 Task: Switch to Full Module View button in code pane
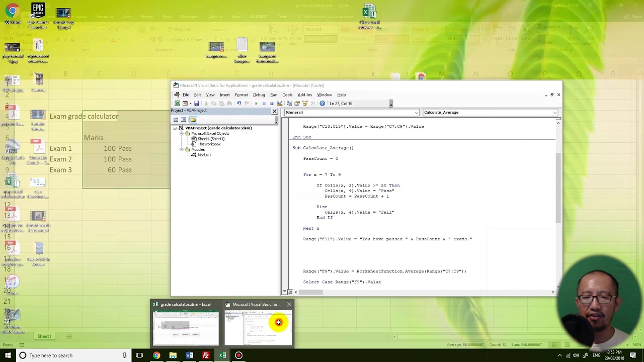(x=289, y=292)
